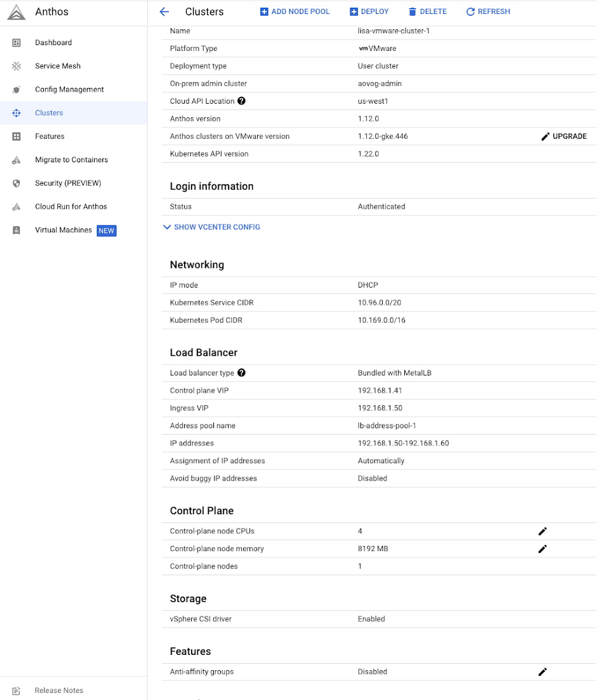Click the Service Mesh icon
This screenshot has height=700, width=596.
point(17,66)
